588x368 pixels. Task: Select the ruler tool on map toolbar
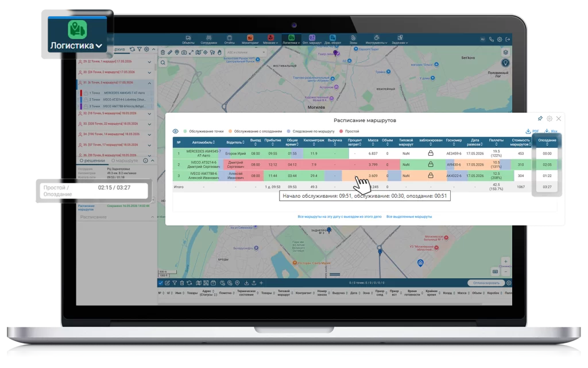170,52
